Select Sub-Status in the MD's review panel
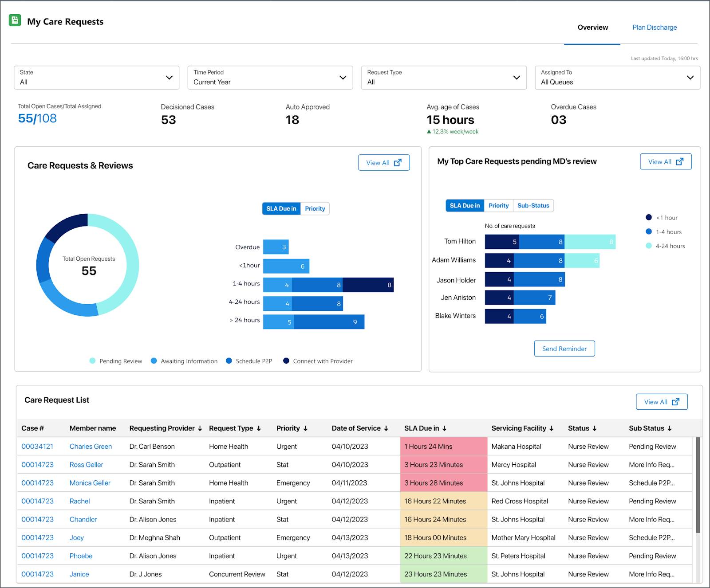The width and height of the screenshot is (710, 588). (x=533, y=205)
